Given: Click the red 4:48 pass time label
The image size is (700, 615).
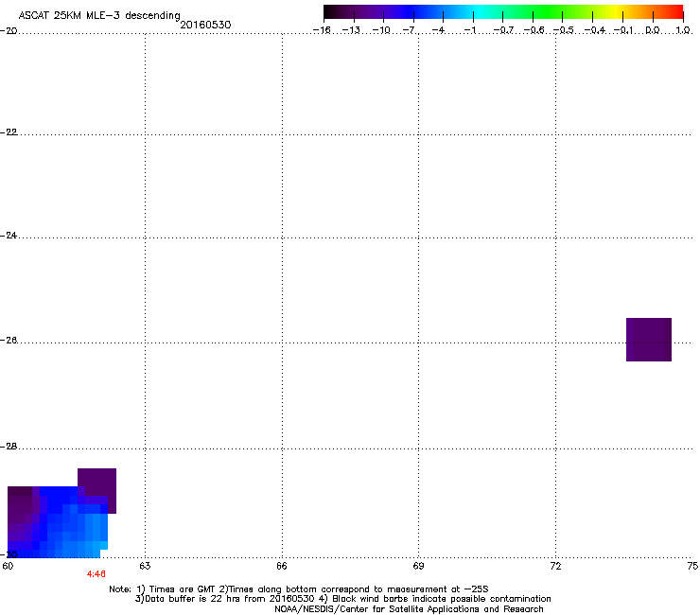Looking at the screenshot, I should [96, 574].
